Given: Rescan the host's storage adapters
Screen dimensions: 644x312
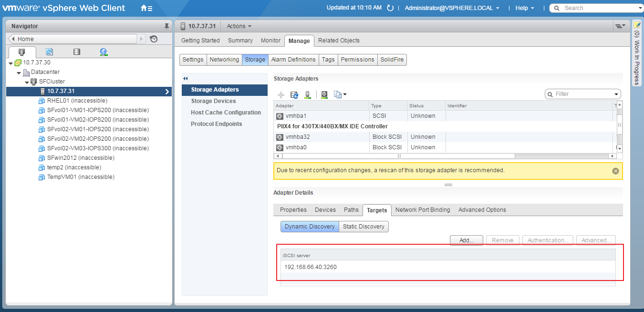Looking at the screenshot, I should [x=308, y=95].
